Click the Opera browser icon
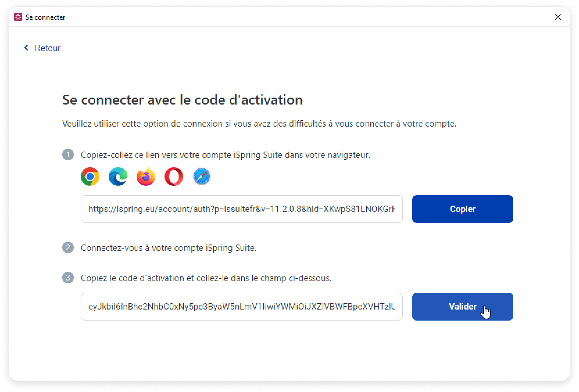579x392 pixels. point(174,177)
